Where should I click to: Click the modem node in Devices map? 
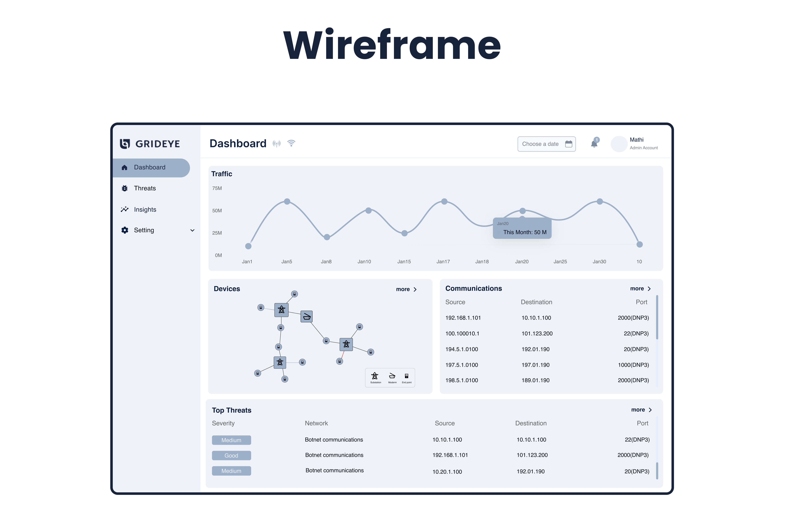pyautogui.click(x=306, y=317)
